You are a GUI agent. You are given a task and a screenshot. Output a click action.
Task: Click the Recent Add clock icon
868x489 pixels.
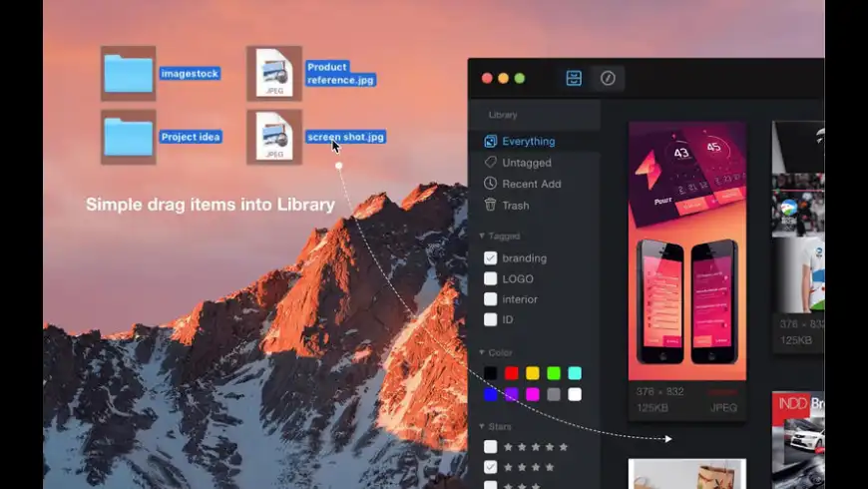coord(491,184)
